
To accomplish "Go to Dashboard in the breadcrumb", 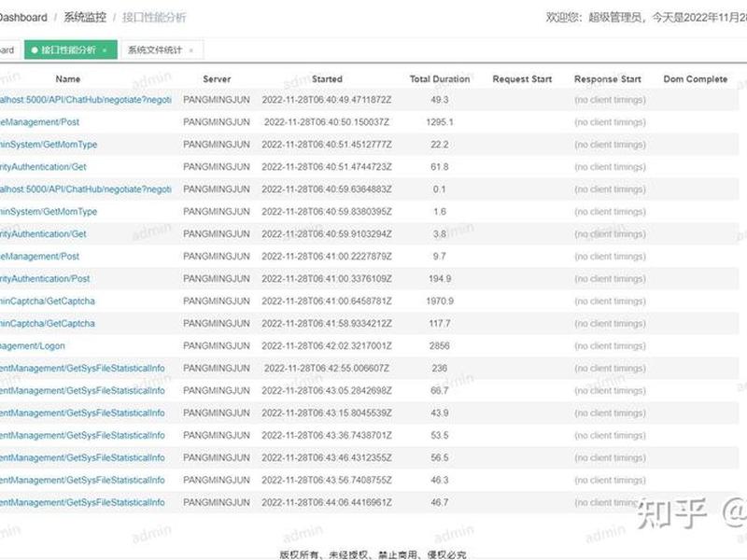I will (22, 18).
